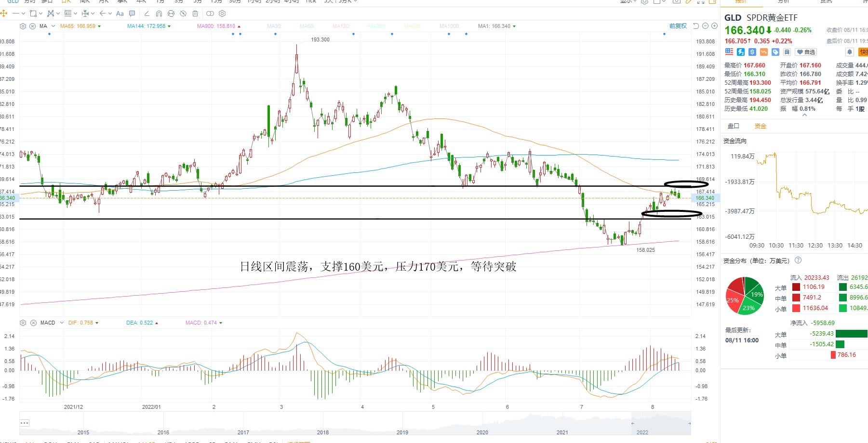868x443 pixels.
Task: Collapse quote details with the chevron
Action: (x=804, y=115)
